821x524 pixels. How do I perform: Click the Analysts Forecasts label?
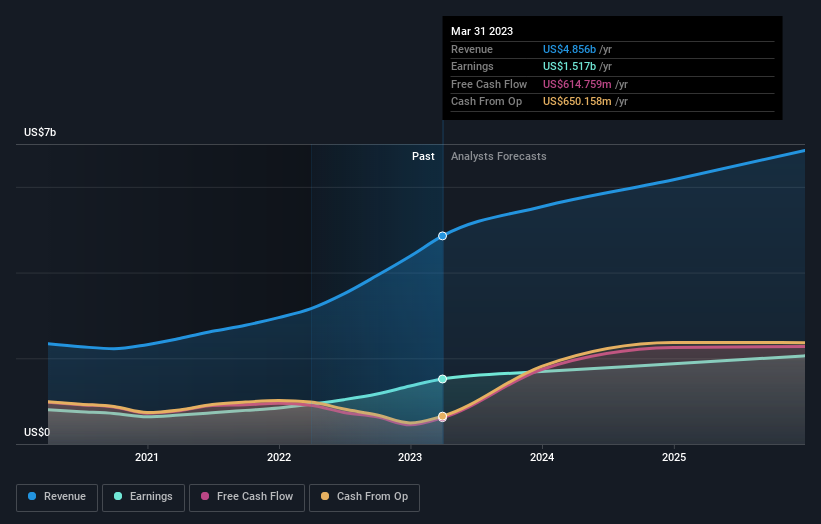click(498, 157)
